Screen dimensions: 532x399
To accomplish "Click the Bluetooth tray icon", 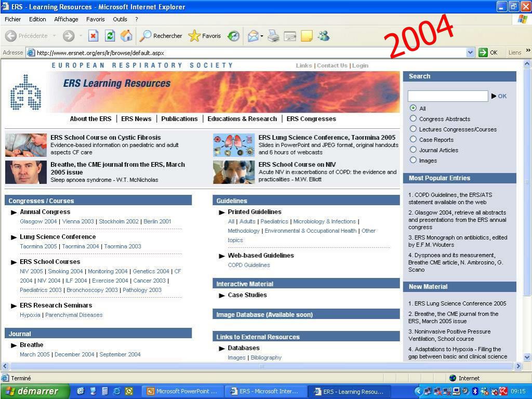I will click(x=475, y=391).
